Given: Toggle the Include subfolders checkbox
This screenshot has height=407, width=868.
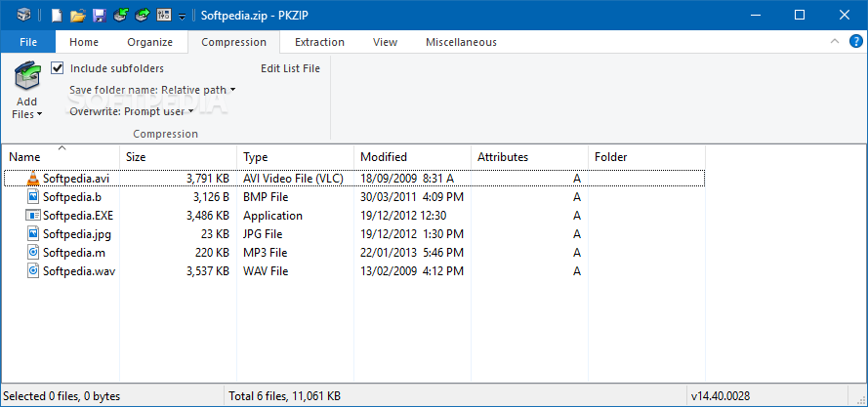Looking at the screenshot, I should click(57, 68).
